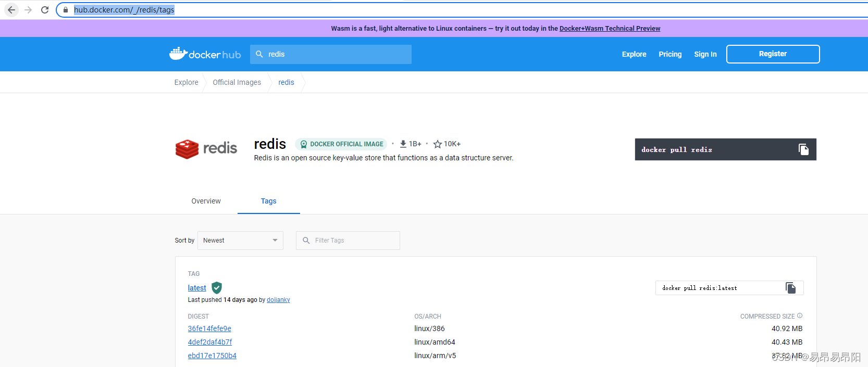
Task: Switch to the Overview tab
Action: coord(206,201)
